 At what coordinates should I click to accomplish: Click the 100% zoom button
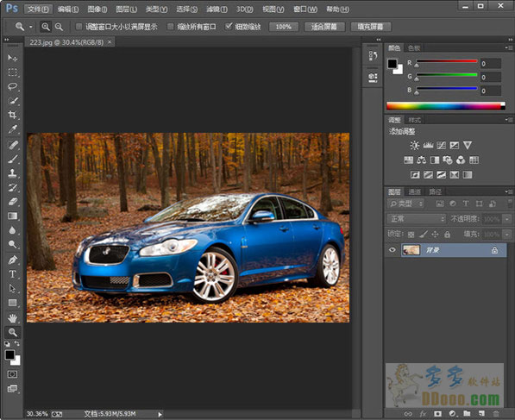(x=284, y=27)
